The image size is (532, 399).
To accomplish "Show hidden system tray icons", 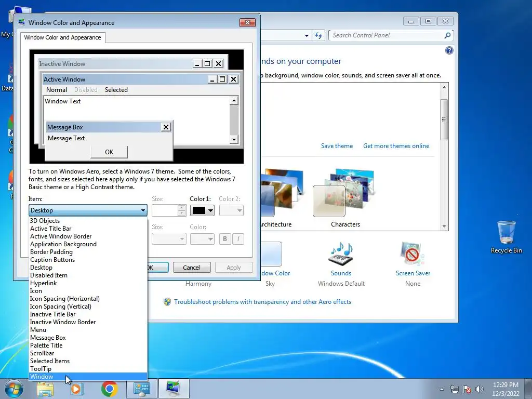I will (442, 389).
